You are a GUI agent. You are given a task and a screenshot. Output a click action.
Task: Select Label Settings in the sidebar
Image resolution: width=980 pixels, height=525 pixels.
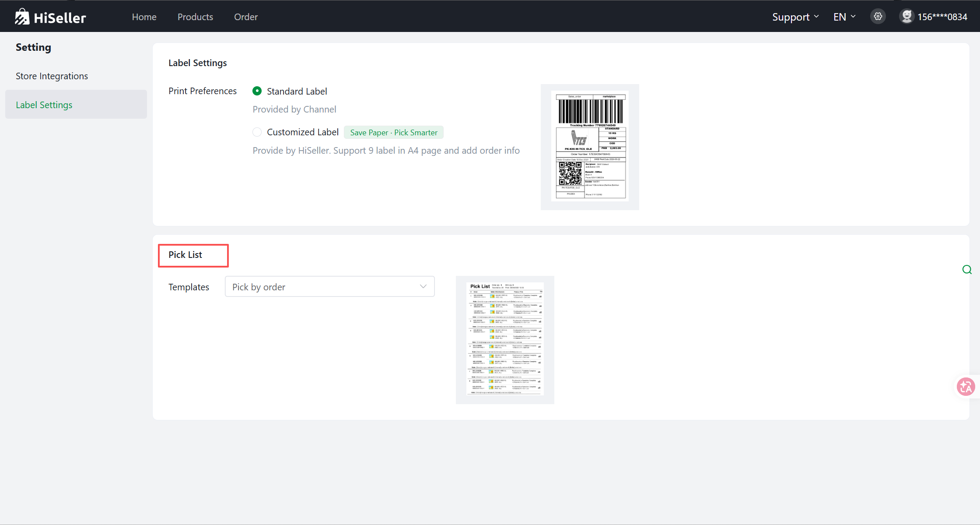point(44,105)
